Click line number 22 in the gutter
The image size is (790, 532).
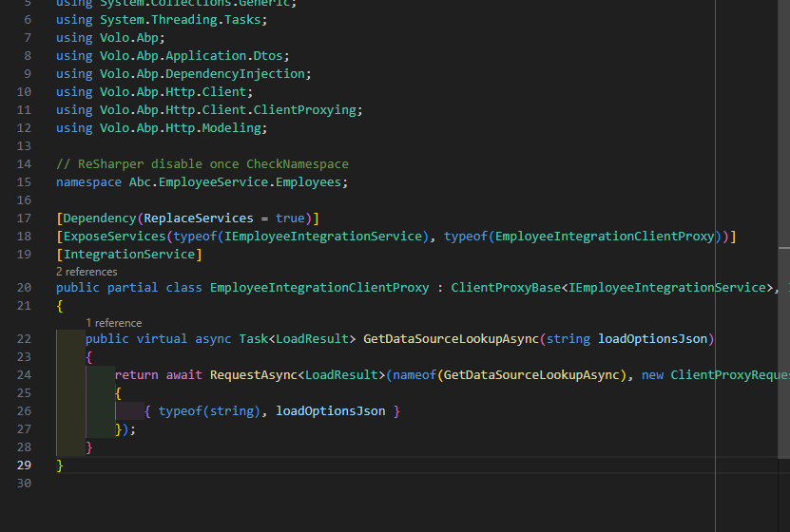click(x=24, y=339)
